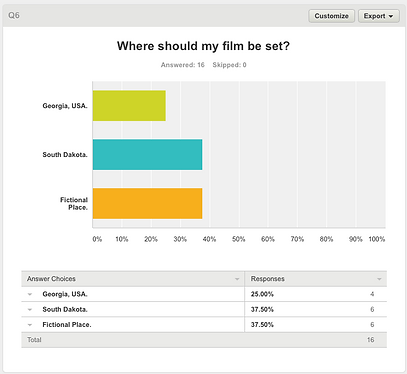Screen dimensions: 407x374
Task: Click the Georgia, USA. table row label
Action: (x=65, y=294)
